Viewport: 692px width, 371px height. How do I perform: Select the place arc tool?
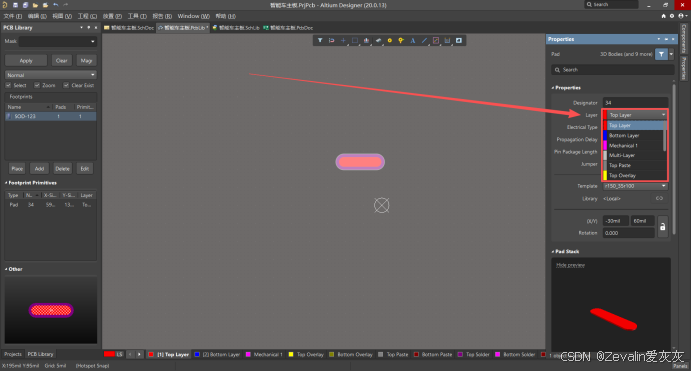coord(436,40)
